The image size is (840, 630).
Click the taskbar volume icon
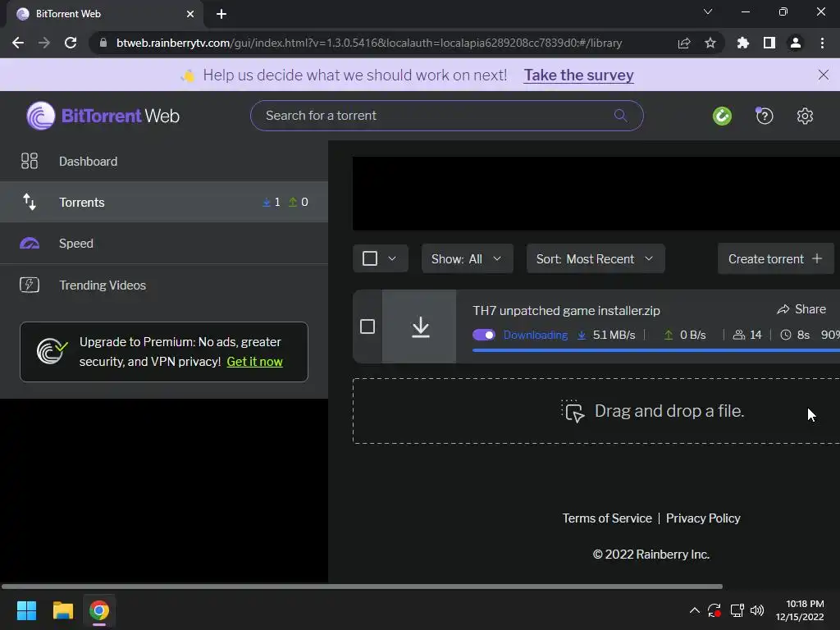point(757,610)
